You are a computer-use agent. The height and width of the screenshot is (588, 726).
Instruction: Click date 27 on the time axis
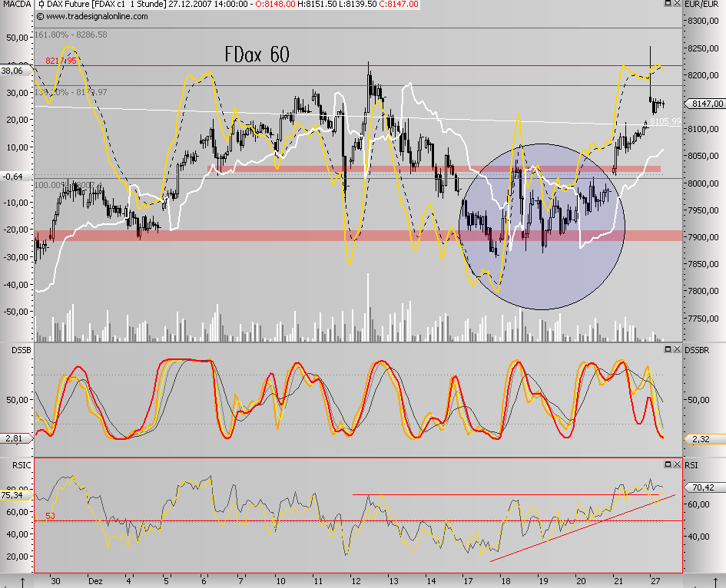[x=655, y=581]
